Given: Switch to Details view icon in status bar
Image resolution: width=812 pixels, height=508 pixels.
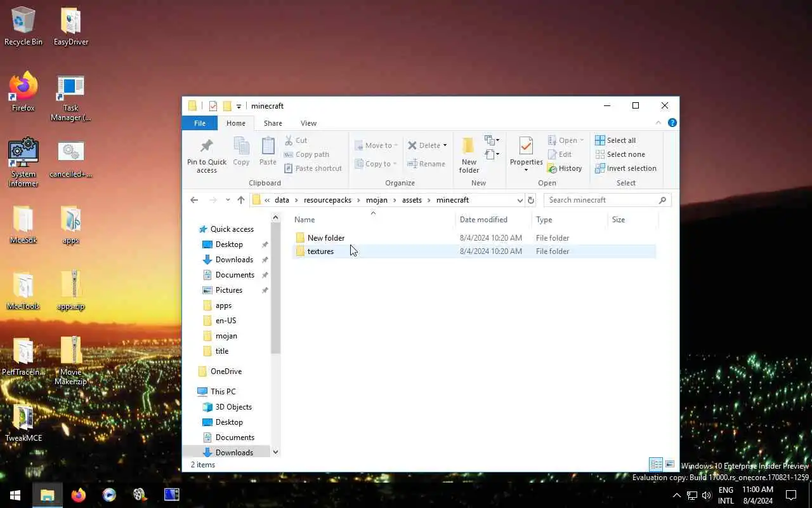Looking at the screenshot, I should pyautogui.click(x=656, y=465).
